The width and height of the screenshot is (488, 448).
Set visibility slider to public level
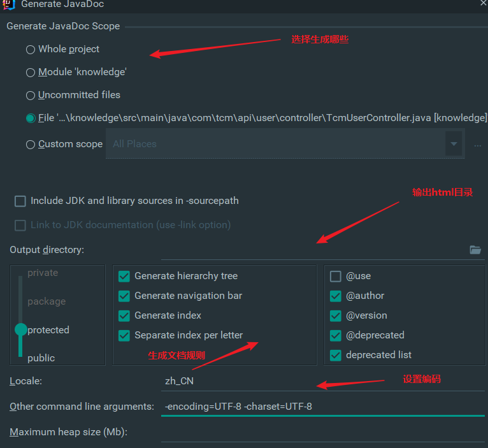coord(41,358)
